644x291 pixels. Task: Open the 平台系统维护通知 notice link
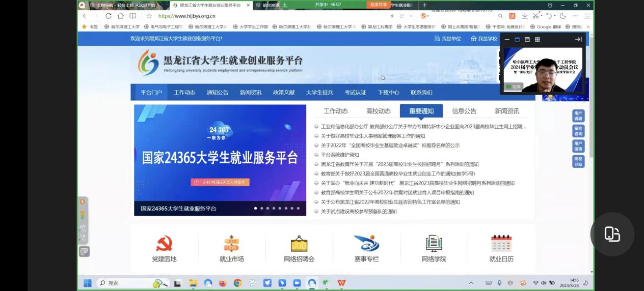click(340, 155)
